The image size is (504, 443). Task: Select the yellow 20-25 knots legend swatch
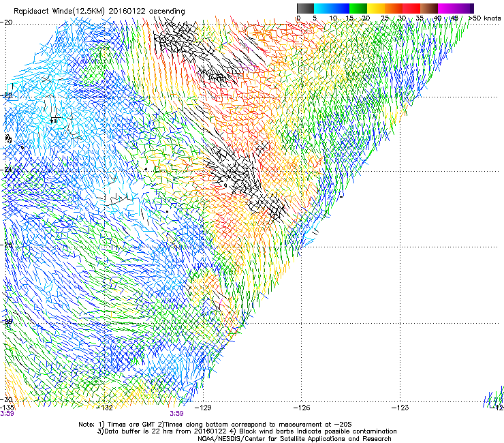click(376, 8)
